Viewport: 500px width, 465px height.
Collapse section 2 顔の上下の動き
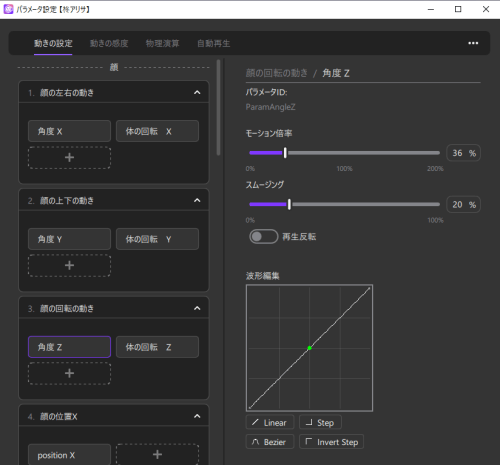tap(197, 200)
